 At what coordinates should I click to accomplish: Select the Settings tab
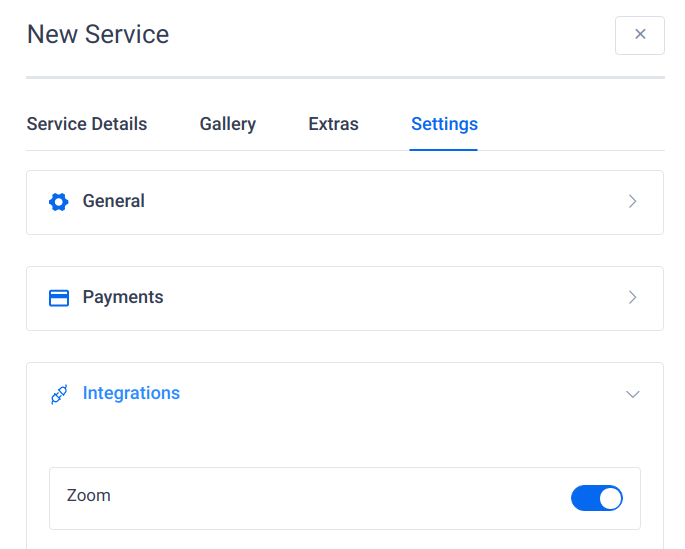point(444,124)
